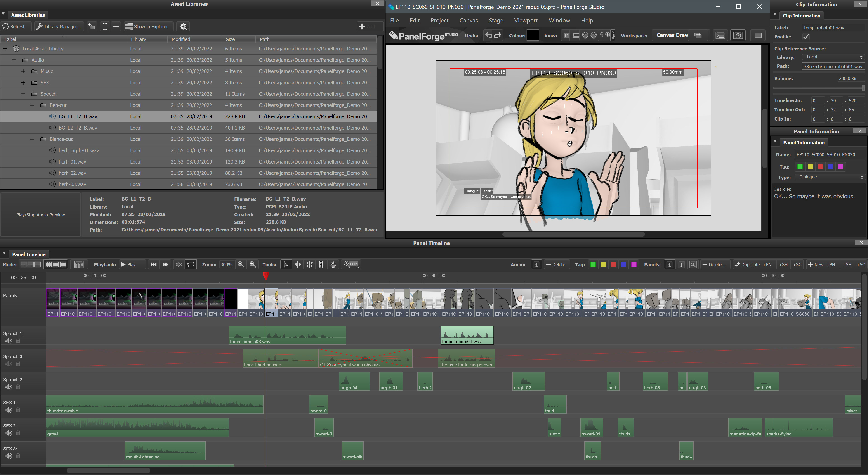Open the Viewport menu
Screen dimensions: 868x475
point(526,21)
